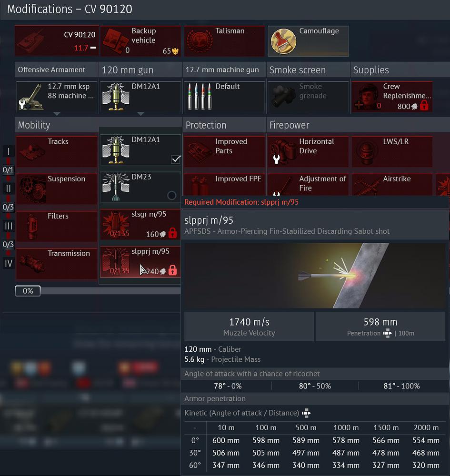This screenshot has width=450, height=476.
Task: Select the Improved Parts modification
Action: (224, 152)
